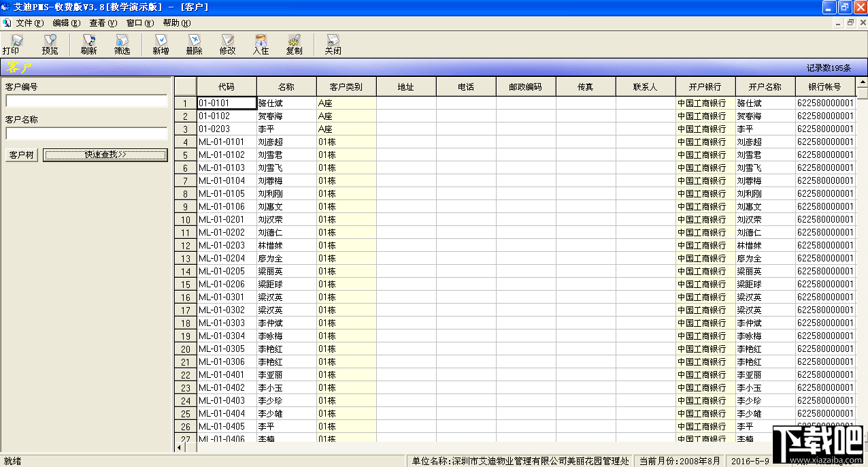Focus the 客户编号 input field
Screen dimensions: 868x467
tap(86, 101)
